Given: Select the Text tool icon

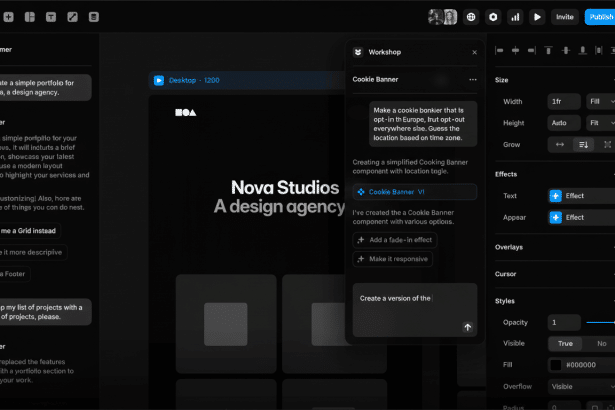Looking at the screenshot, I should tap(51, 17).
